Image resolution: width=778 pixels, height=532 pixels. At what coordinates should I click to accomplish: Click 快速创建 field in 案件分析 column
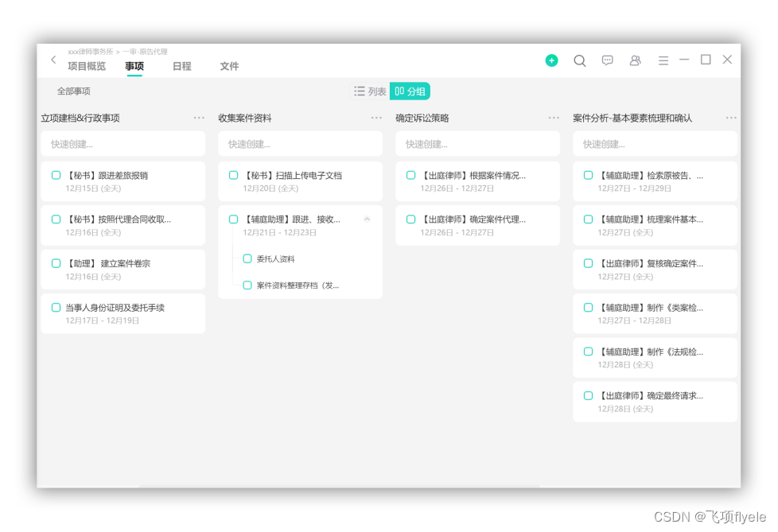[655, 144]
